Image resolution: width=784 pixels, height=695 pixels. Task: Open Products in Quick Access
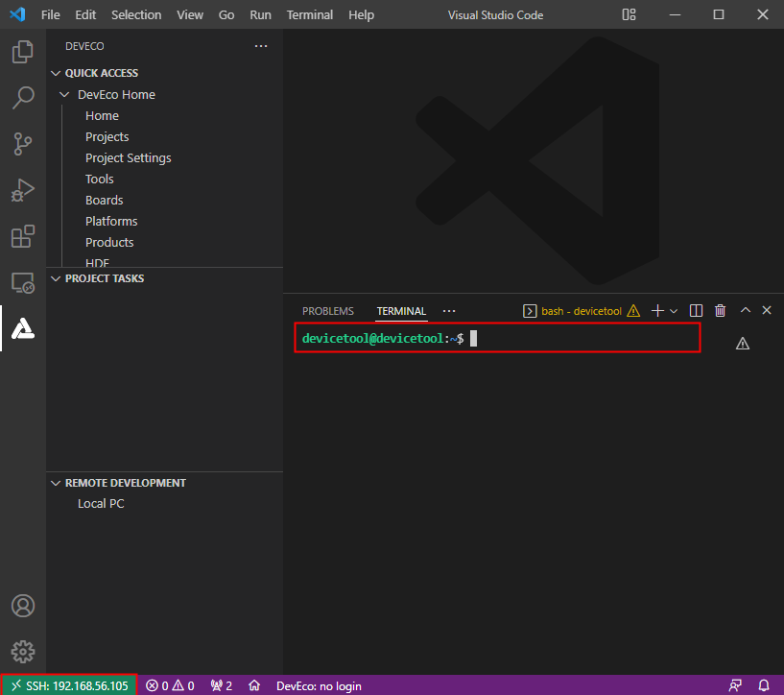pyautogui.click(x=109, y=243)
